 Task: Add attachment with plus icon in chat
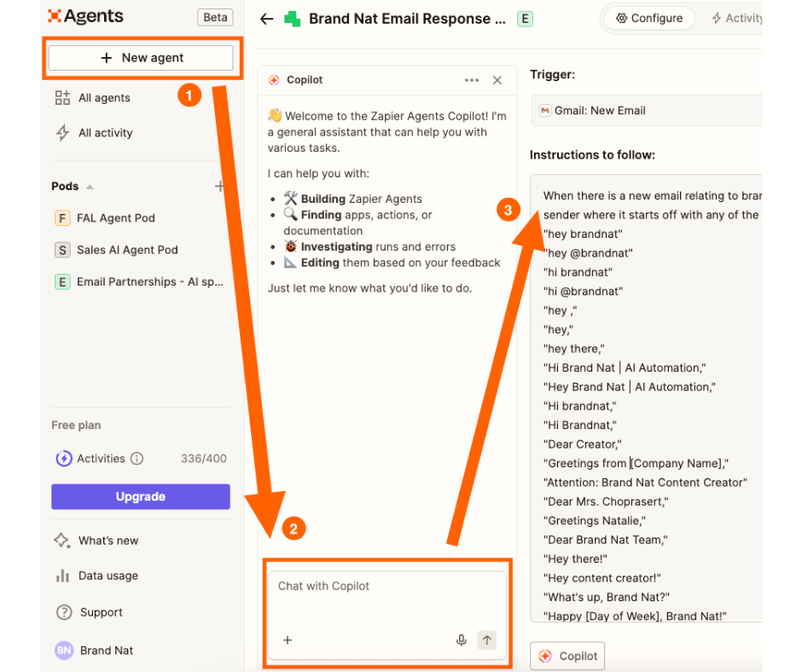[x=288, y=640]
